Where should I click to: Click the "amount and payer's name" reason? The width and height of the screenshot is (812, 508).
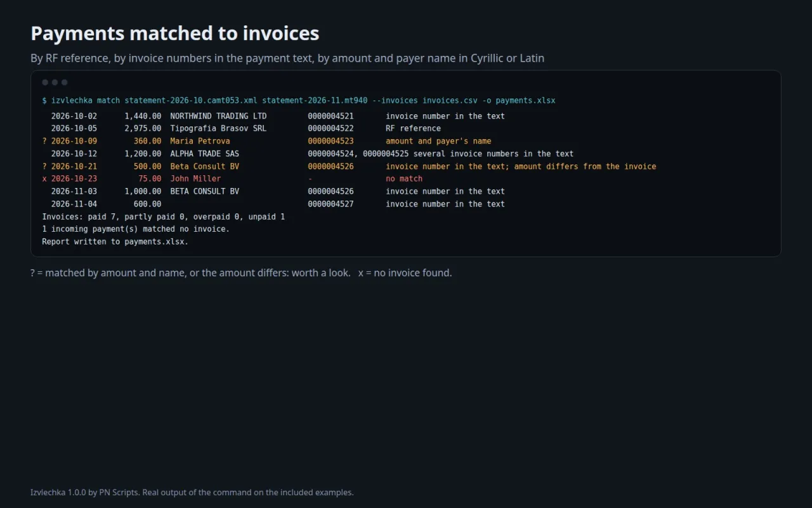438,141
